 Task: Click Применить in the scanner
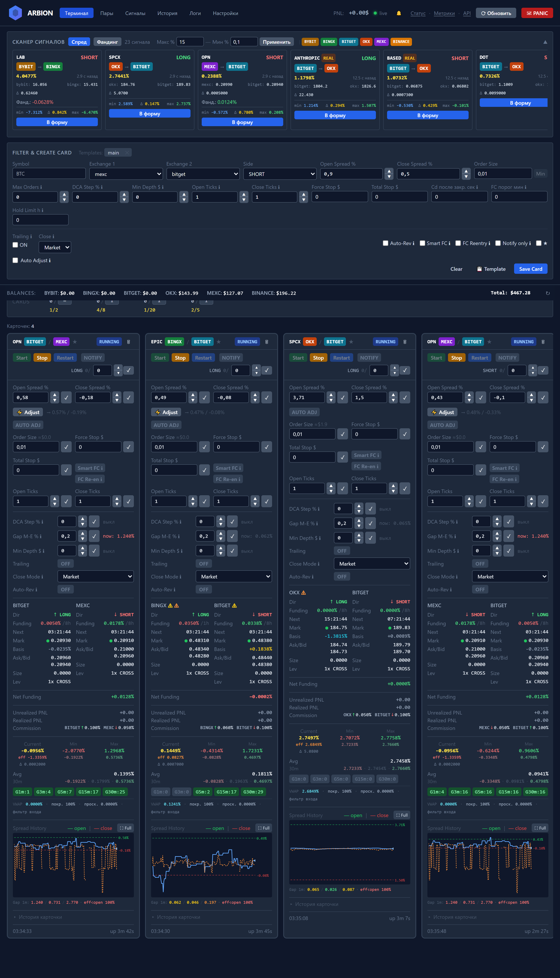277,42
